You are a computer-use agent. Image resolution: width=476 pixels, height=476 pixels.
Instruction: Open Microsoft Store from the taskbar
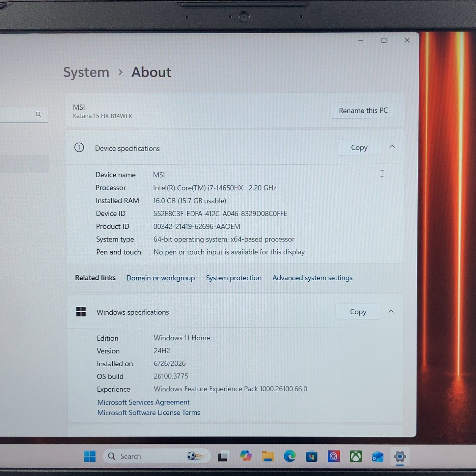(x=311, y=457)
